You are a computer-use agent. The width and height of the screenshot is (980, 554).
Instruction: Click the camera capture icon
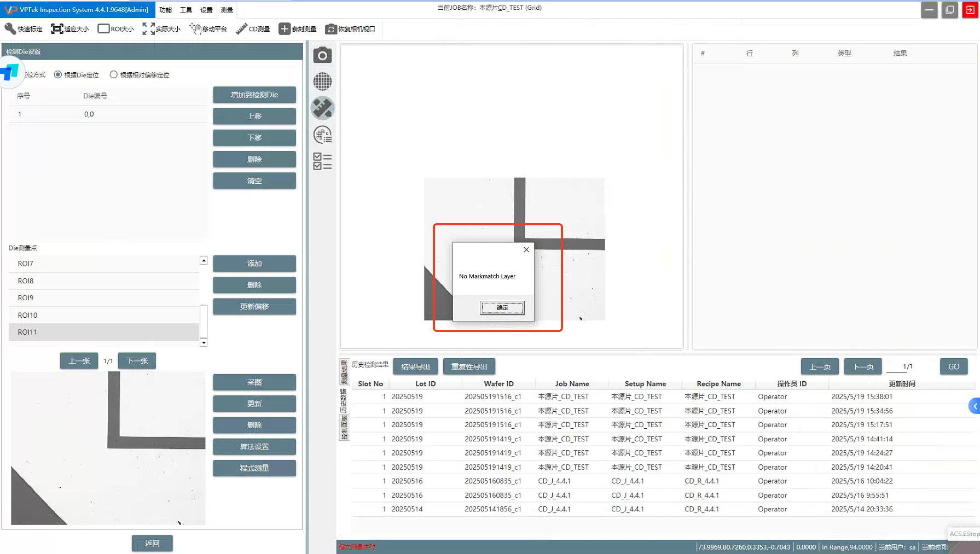coord(322,55)
